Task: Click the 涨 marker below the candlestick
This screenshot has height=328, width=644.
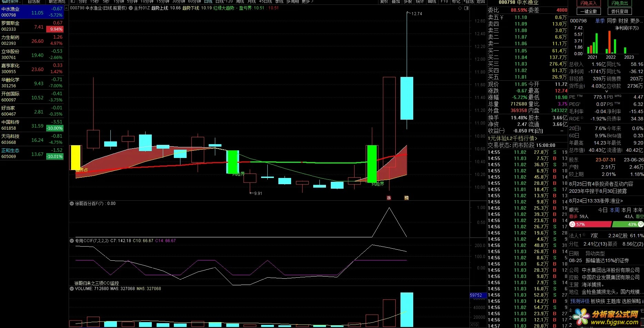Action: click(x=389, y=198)
